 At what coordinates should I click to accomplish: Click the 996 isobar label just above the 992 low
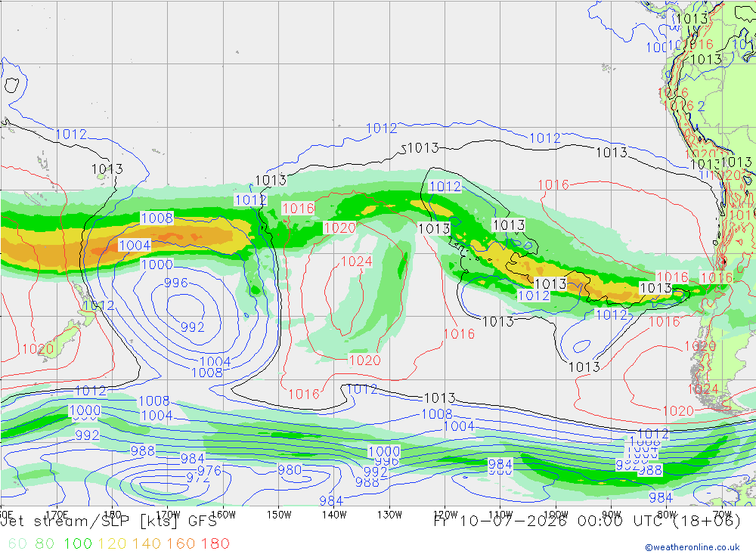click(175, 283)
